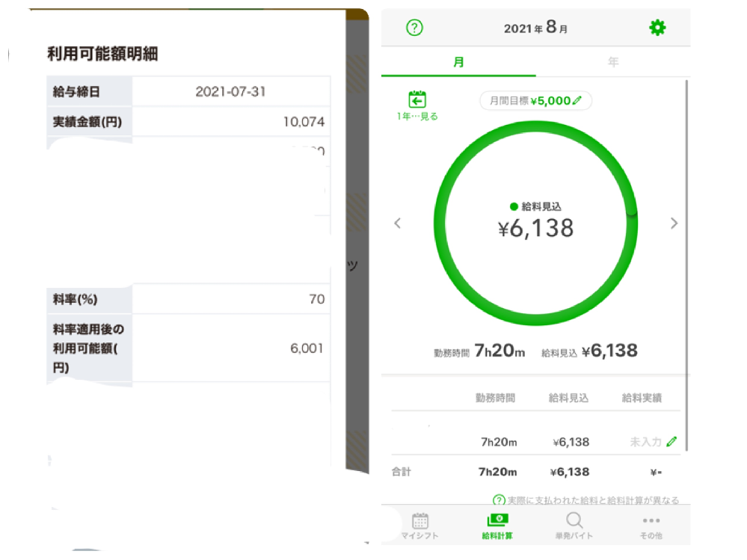Go to previous month with left chevron
The image size is (747, 560).
point(397,223)
